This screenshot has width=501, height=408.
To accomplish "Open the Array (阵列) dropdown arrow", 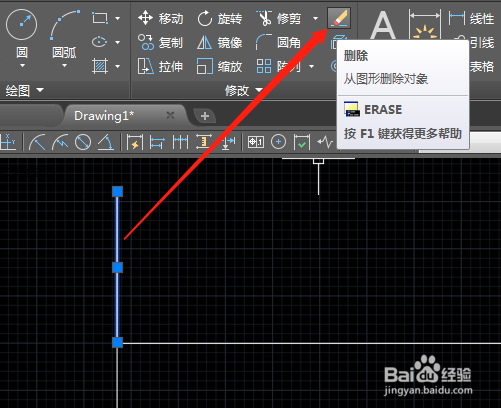I will (x=311, y=66).
